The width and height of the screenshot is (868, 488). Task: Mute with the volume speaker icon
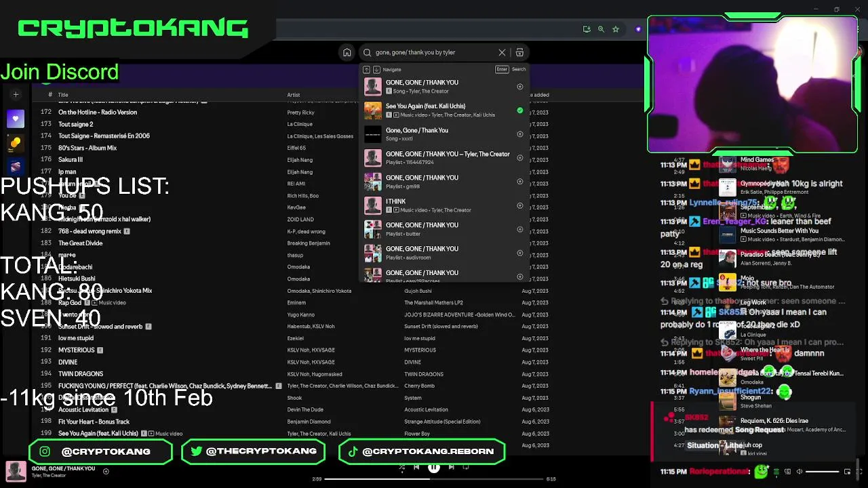tap(800, 471)
